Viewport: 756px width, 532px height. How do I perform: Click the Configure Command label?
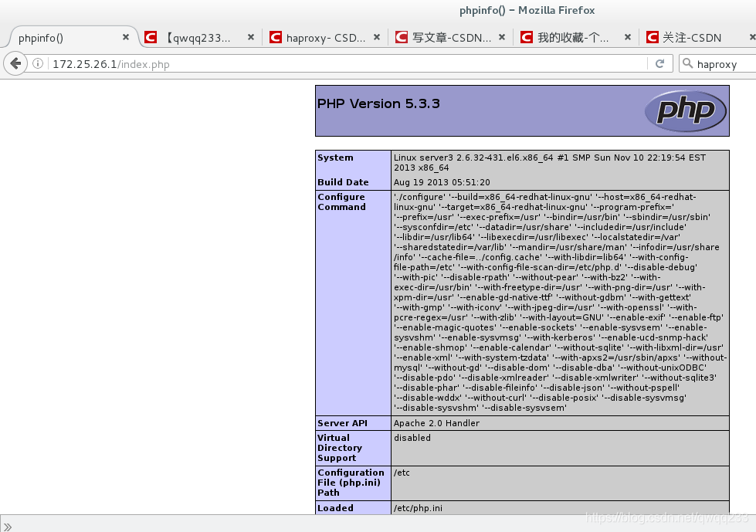coord(341,202)
